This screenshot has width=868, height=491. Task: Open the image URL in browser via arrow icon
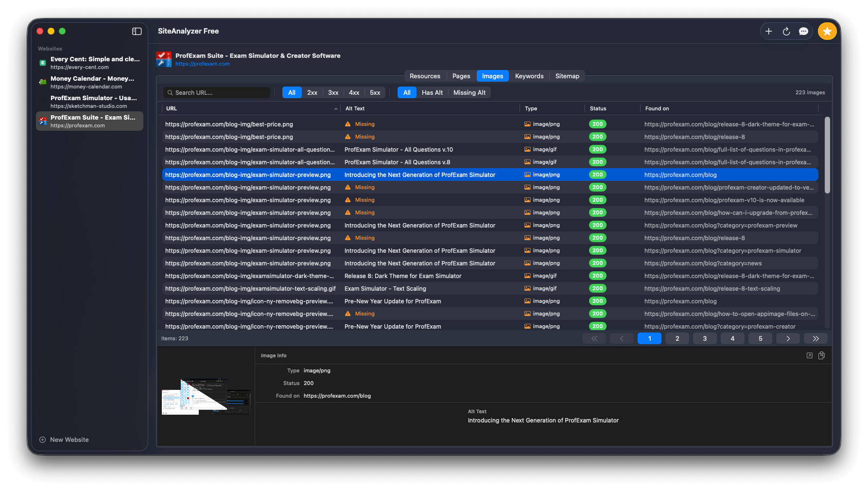pos(809,355)
